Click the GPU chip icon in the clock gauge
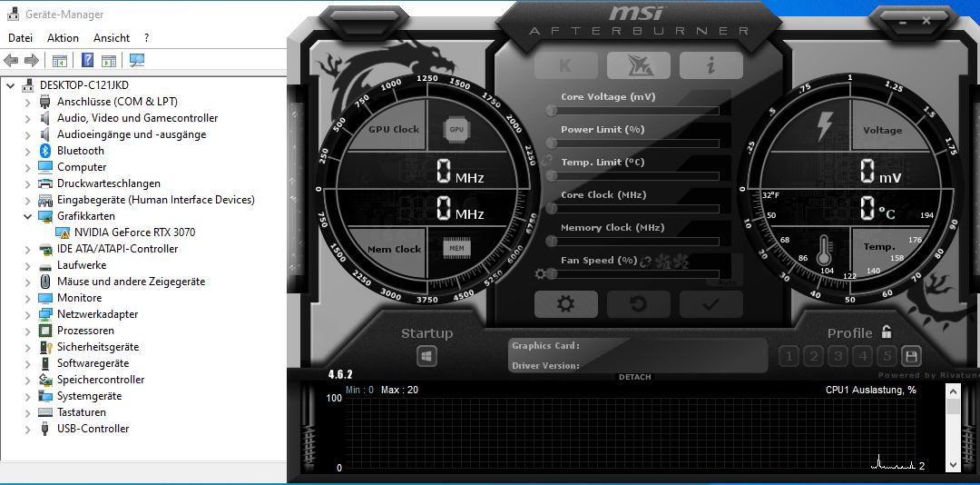 [456, 129]
